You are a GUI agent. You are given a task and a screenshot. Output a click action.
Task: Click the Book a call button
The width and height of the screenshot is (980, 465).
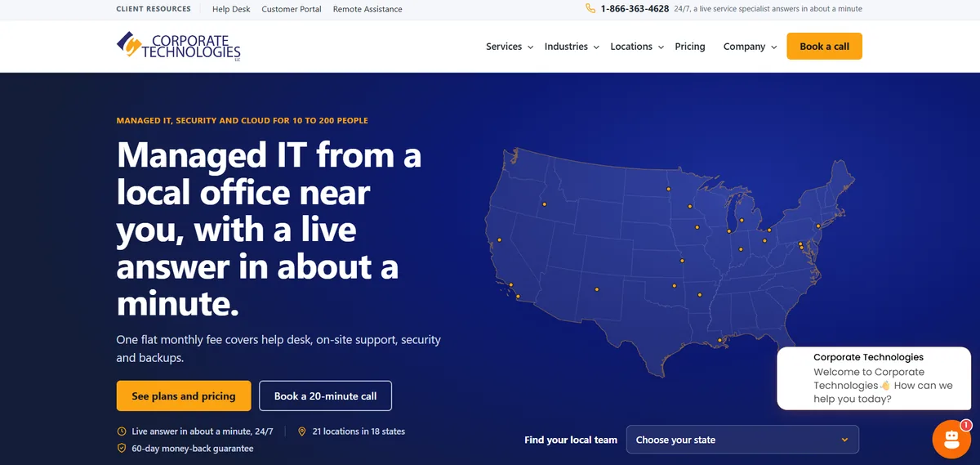coord(824,46)
